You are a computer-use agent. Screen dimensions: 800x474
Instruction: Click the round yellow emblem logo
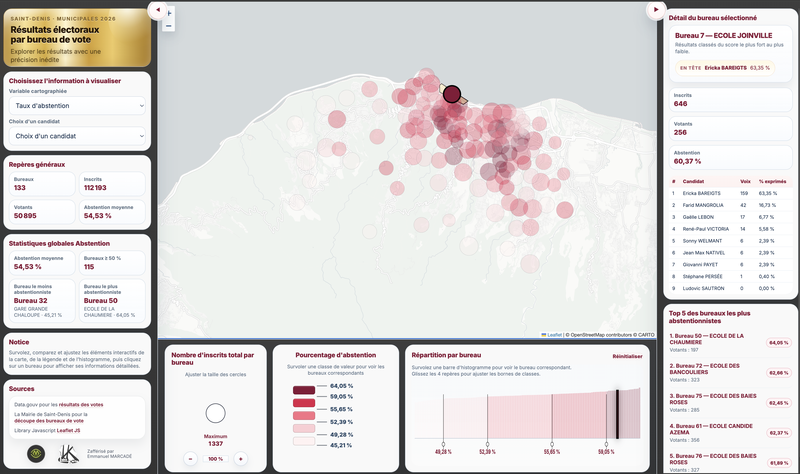coord(36,453)
